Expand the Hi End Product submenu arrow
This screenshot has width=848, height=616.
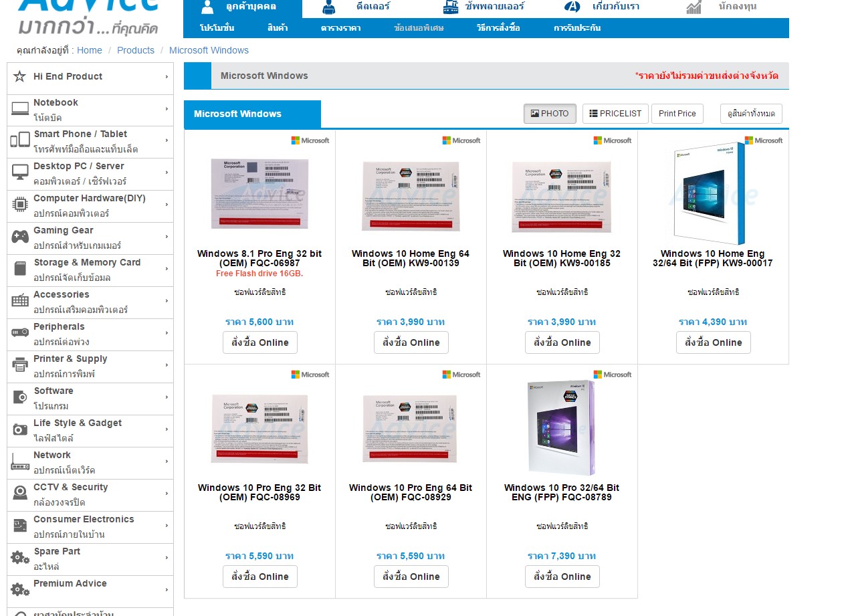[167, 77]
